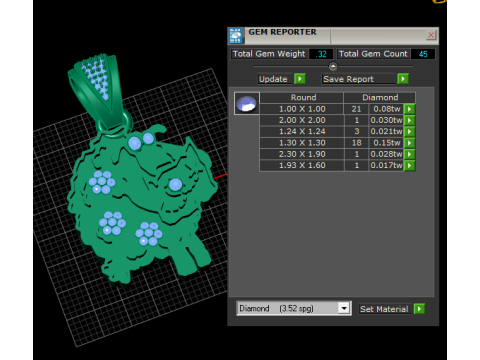Collapse panel using the round arrow handle
The width and height of the screenshot is (480, 360).
tap(333, 66)
